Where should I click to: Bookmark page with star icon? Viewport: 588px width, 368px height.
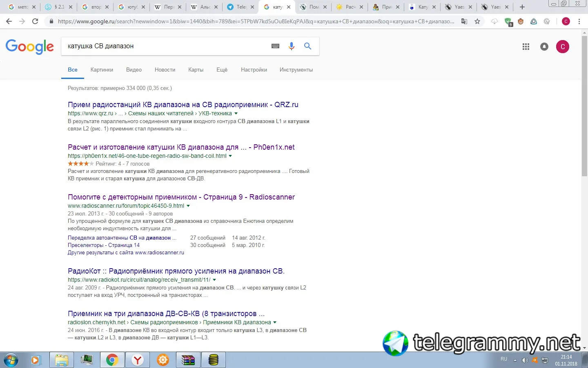477,21
